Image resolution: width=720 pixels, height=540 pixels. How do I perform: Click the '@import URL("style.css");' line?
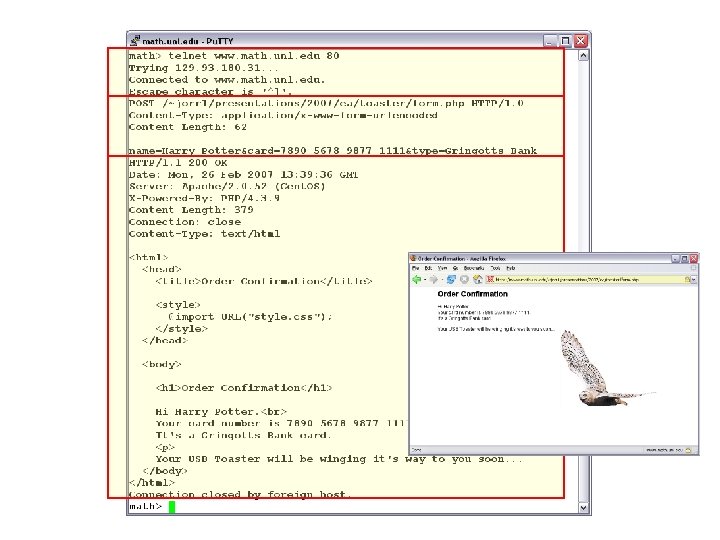click(x=250, y=317)
